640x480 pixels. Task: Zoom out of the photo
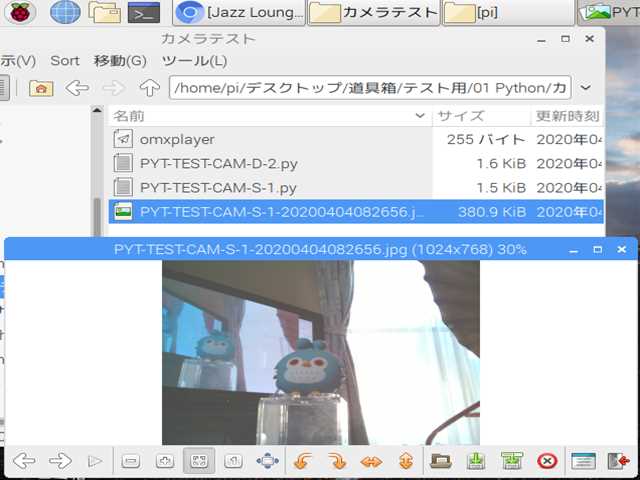click(x=130, y=461)
